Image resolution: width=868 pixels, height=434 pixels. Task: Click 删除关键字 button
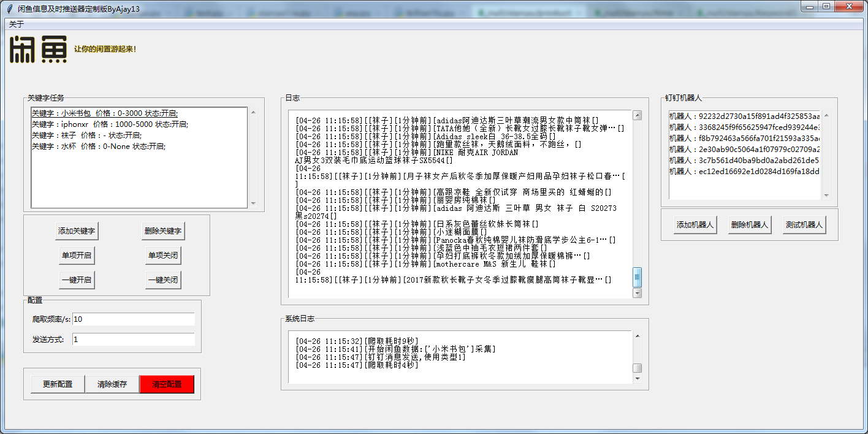163,231
